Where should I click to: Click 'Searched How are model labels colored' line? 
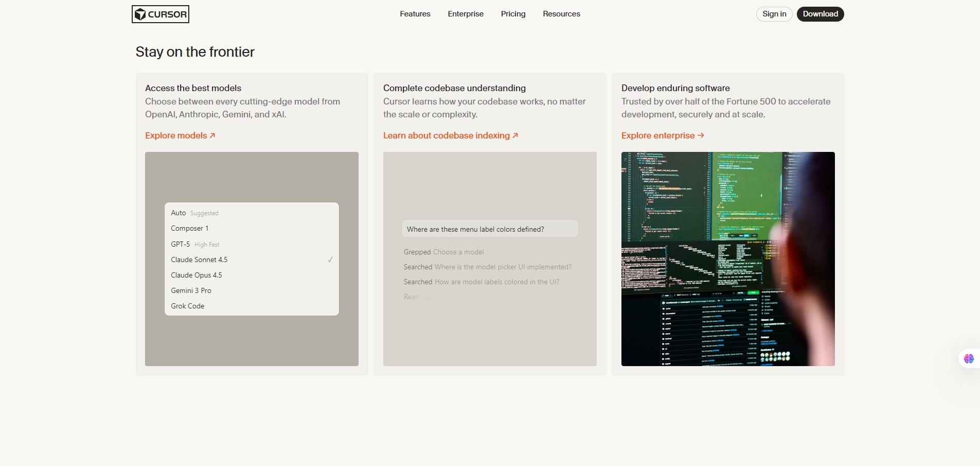[482, 282]
